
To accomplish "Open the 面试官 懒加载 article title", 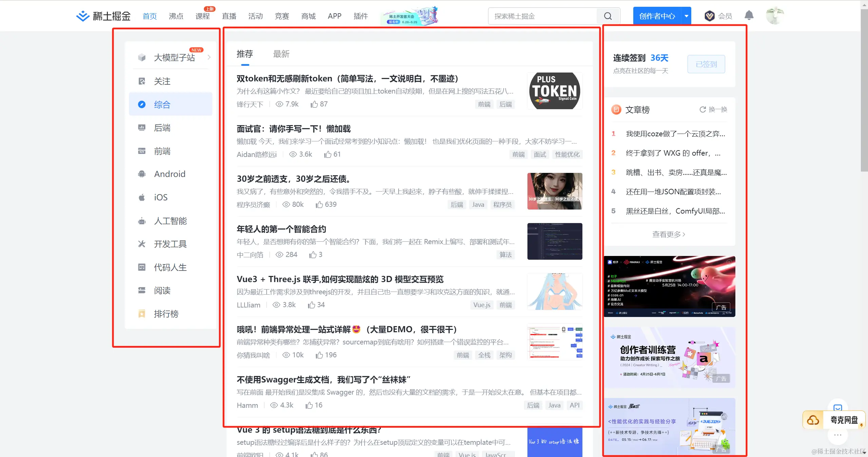I will click(x=293, y=129).
